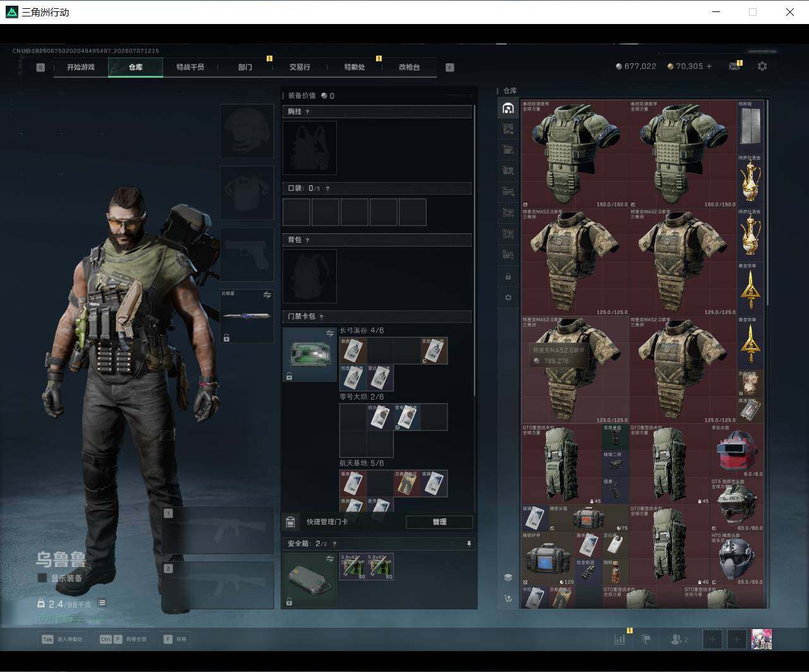Select the main warehouse storage icon
809x672 pixels.
pos(508,108)
